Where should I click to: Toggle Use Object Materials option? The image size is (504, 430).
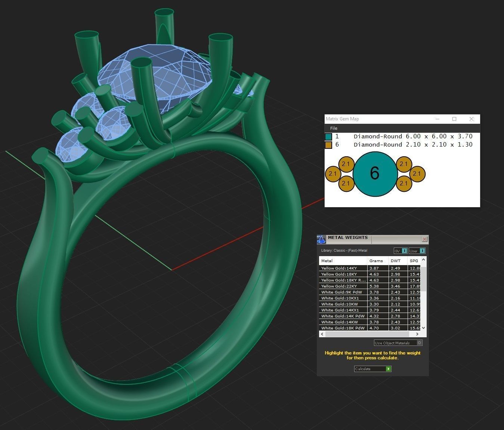[x=398, y=343]
